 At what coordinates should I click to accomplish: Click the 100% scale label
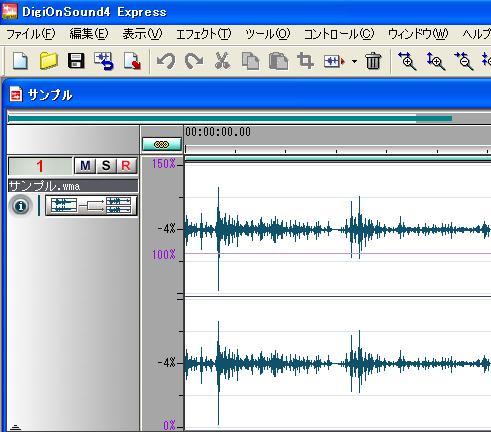[x=164, y=255]
